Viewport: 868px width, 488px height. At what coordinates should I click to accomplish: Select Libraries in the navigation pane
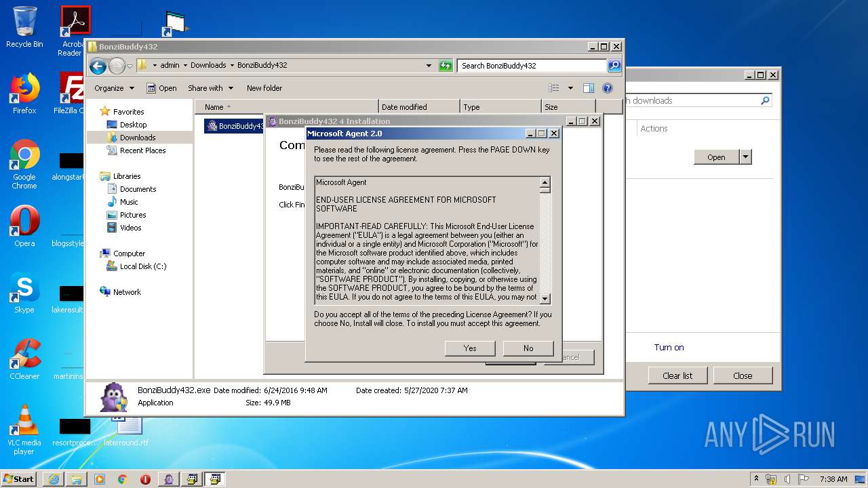click(x=121, y=176)
